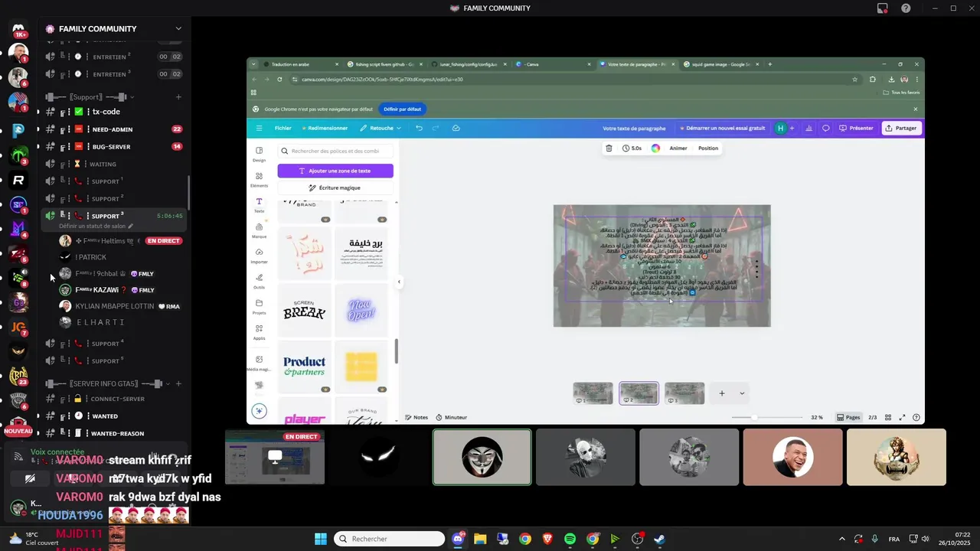Click the font search field in Canva
This screenshot has width=980, height=551.
[x=335, y=152]
